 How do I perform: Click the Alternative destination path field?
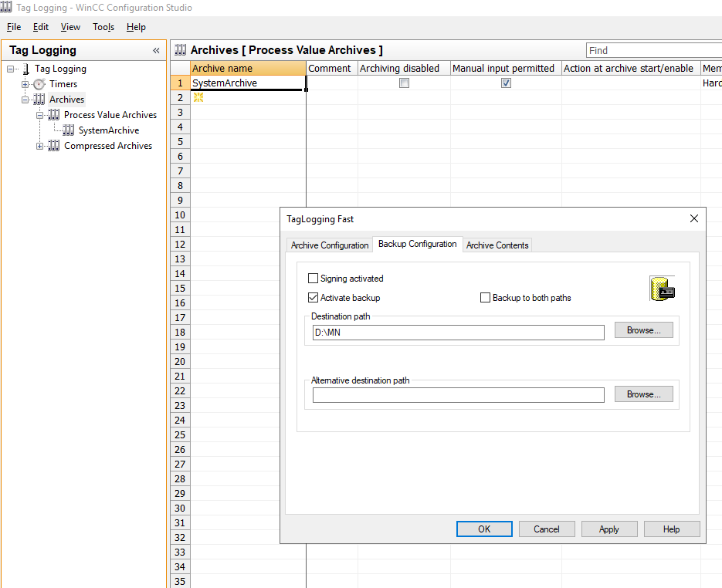click(458, 395)
